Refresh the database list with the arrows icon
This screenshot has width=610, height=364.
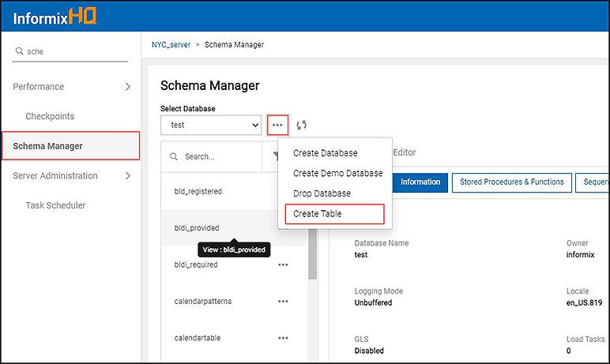301,125
